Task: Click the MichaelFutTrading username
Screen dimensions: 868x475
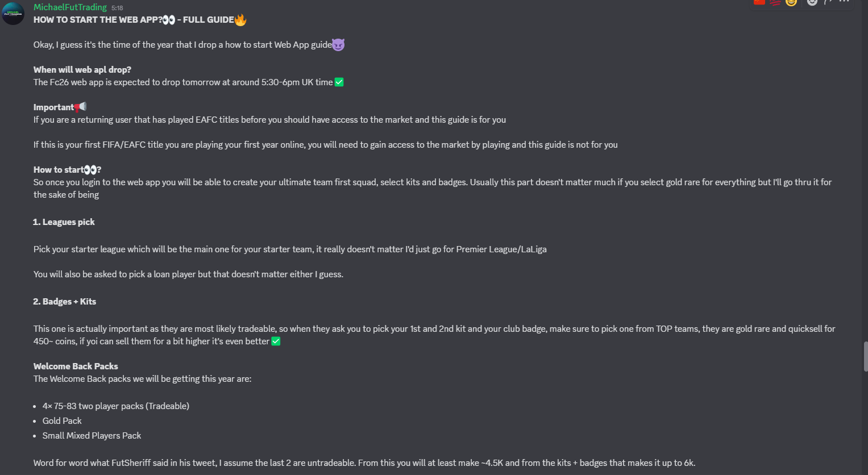Action: 70,7
